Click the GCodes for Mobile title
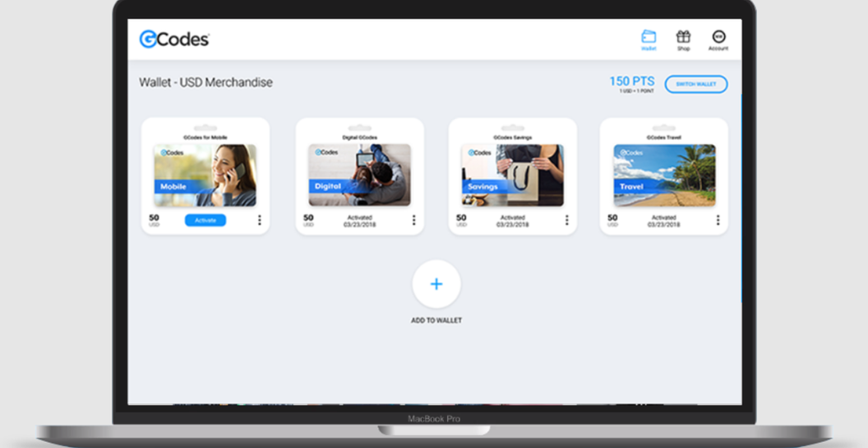 click(x=206, y=137)
